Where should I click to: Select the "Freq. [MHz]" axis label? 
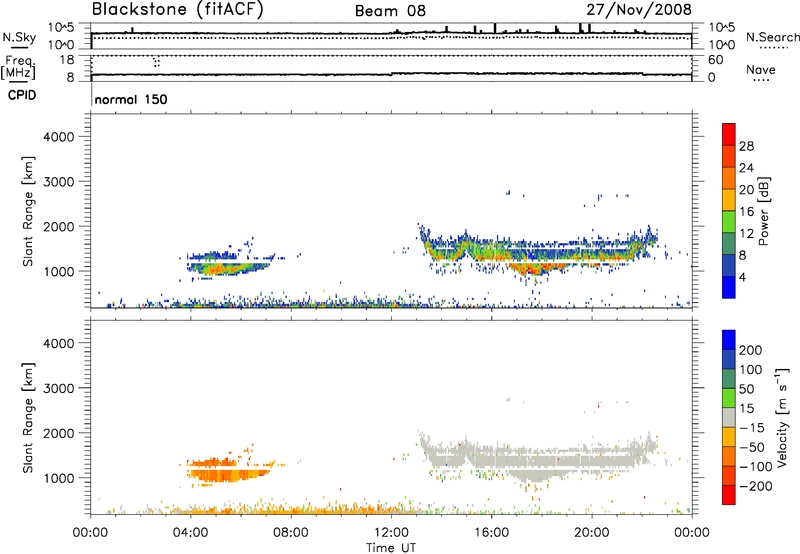coord(18,68)
